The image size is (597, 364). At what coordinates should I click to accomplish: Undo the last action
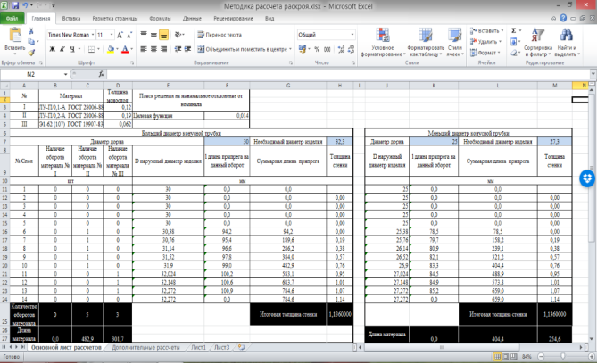pos(26,5)
